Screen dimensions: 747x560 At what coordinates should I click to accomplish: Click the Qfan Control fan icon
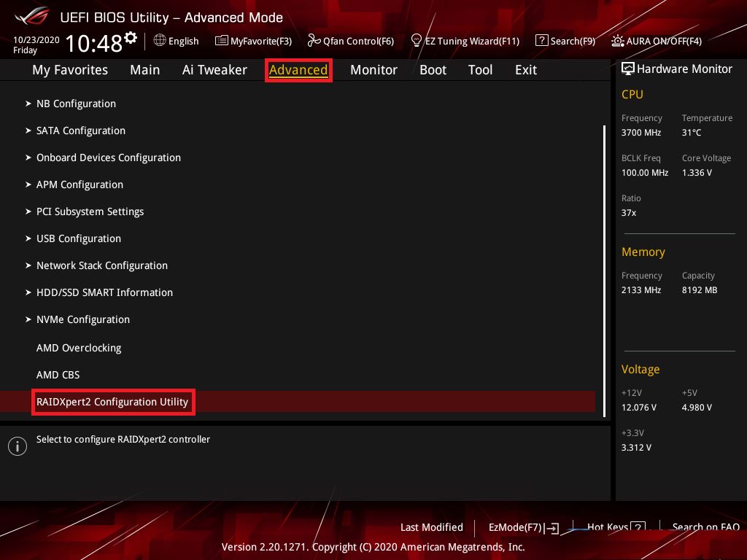[314, 41]
